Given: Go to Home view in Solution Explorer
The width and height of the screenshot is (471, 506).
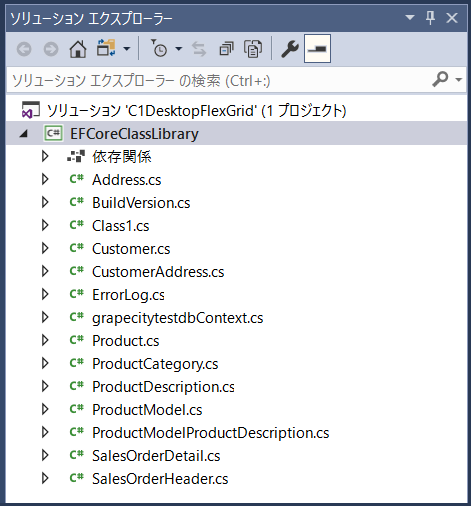Looking at the screenshot, I should 78,49.
